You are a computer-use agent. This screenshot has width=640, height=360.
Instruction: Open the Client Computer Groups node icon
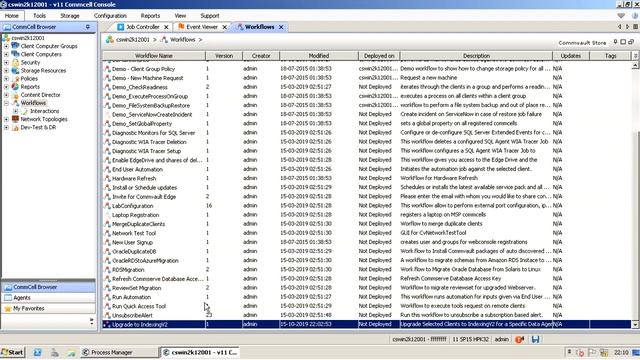click(x=16, y=46)
